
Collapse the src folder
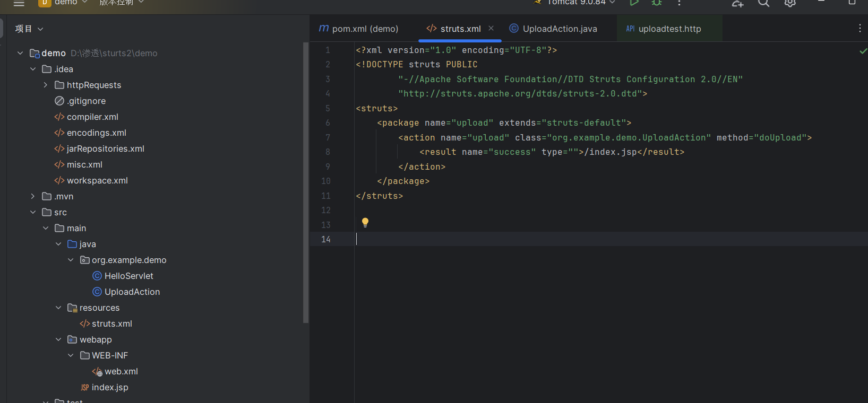coord(33,212)
